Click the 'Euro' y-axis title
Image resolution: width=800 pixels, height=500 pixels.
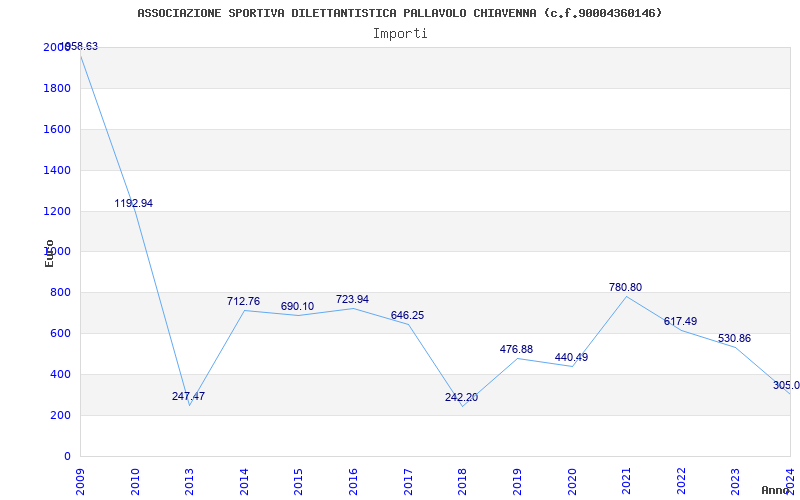[x=49, y=254]
